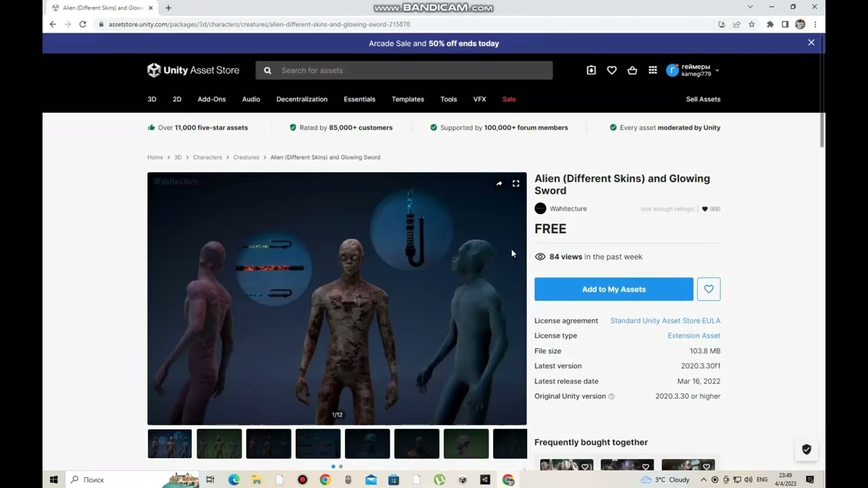868x488 pixels.
Task: Click the security shield badge icon
Action: click(806, 449)
